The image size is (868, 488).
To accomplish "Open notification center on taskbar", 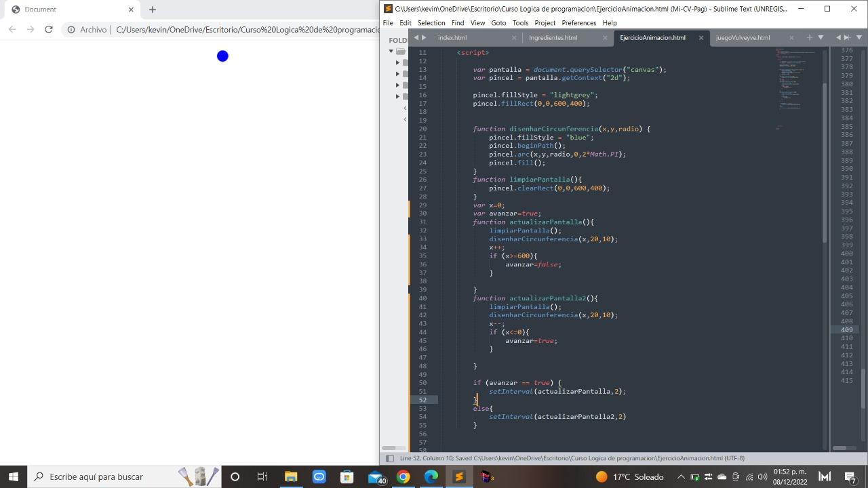I will pyautogui.click(x=850, y=476).
